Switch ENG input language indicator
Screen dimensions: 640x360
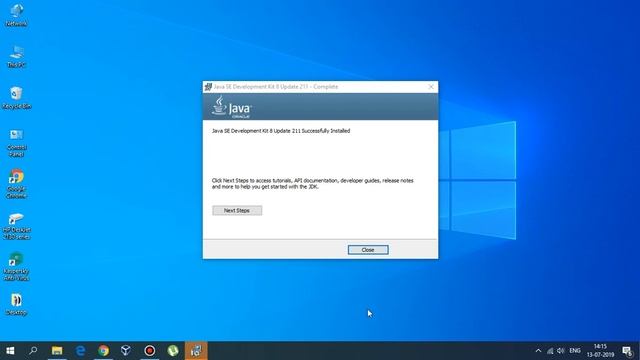575,351
